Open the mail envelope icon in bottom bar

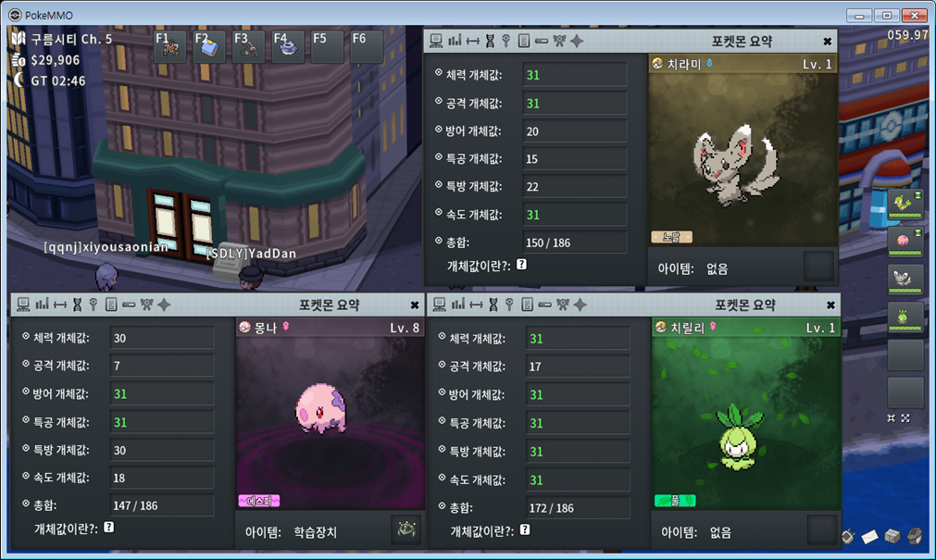pos(869,536)
